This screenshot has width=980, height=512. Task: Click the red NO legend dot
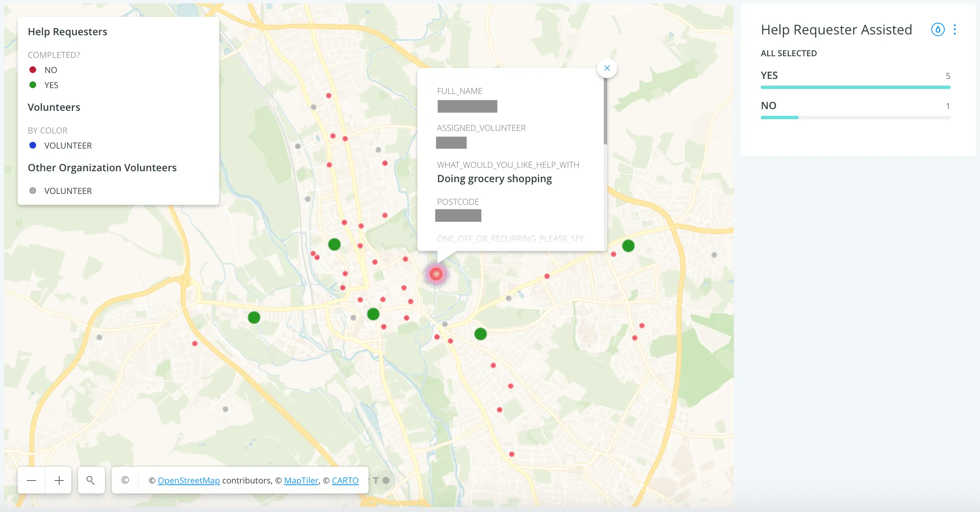[x=33, y=69]
